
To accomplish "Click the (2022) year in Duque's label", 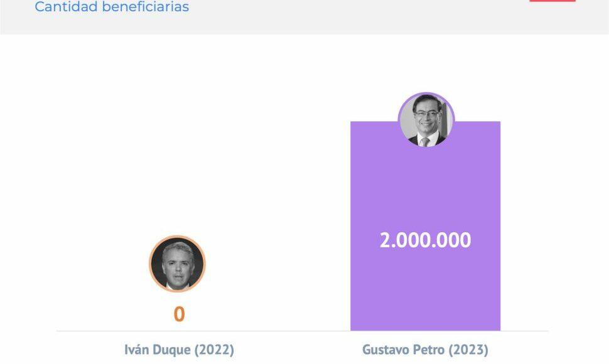I will [x=214, y=350].
